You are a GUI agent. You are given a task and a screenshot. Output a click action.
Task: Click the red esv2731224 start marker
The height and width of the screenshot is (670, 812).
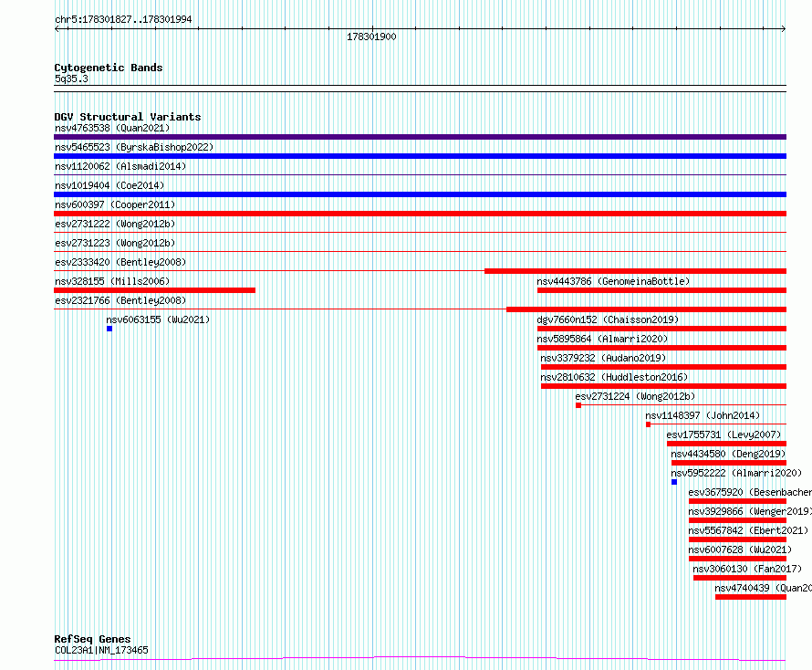click(578, 405)
